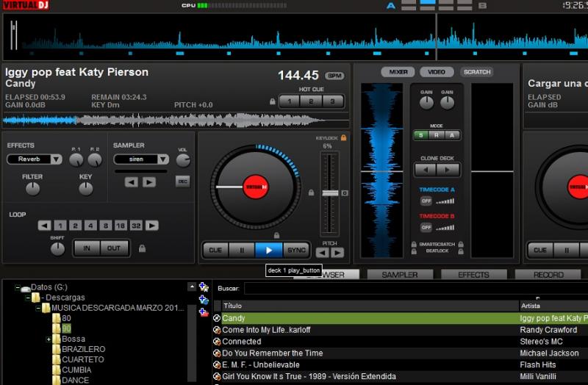Viewport: 588px width, 385px height.
Task: Switch to MIXER panel
Action: click(398, 72)
